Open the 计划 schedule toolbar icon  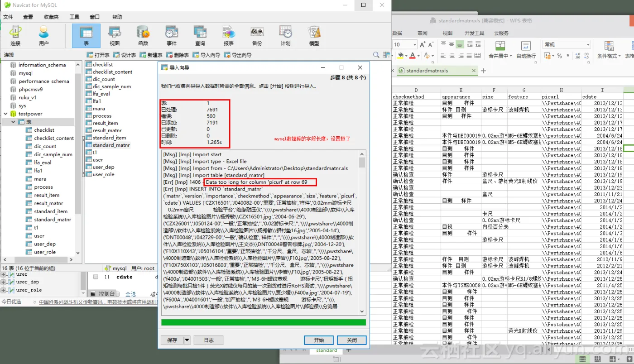pyautogui.click(x=285, y=35)
